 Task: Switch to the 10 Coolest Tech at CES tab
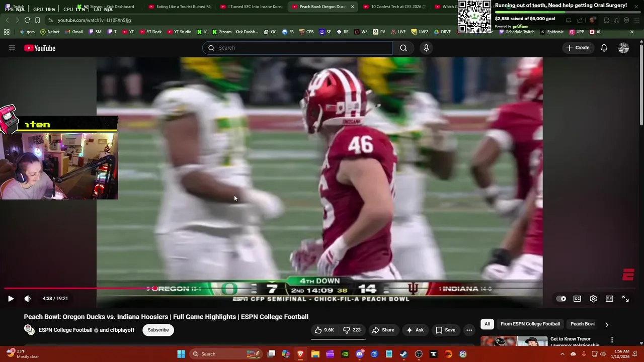(x=395, y=7)
